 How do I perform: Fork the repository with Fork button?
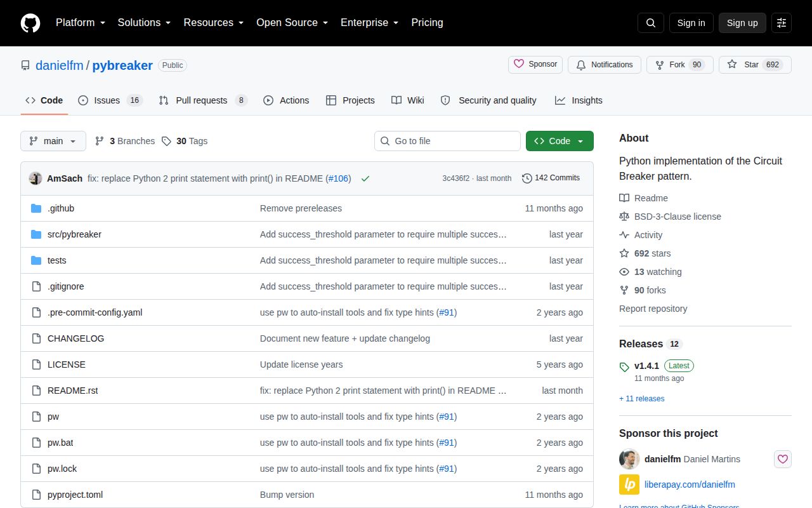(680, 65)
